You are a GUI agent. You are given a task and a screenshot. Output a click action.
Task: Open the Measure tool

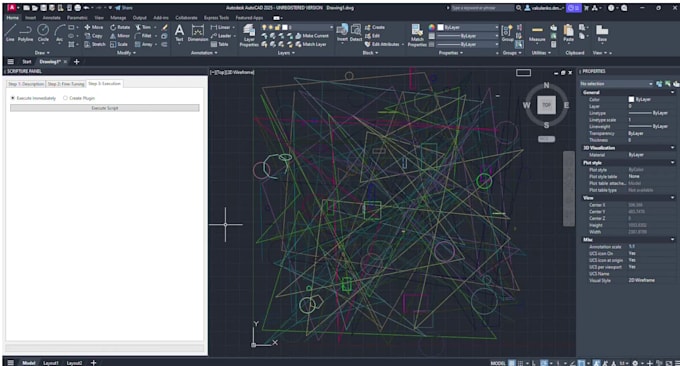pos(537,33)
